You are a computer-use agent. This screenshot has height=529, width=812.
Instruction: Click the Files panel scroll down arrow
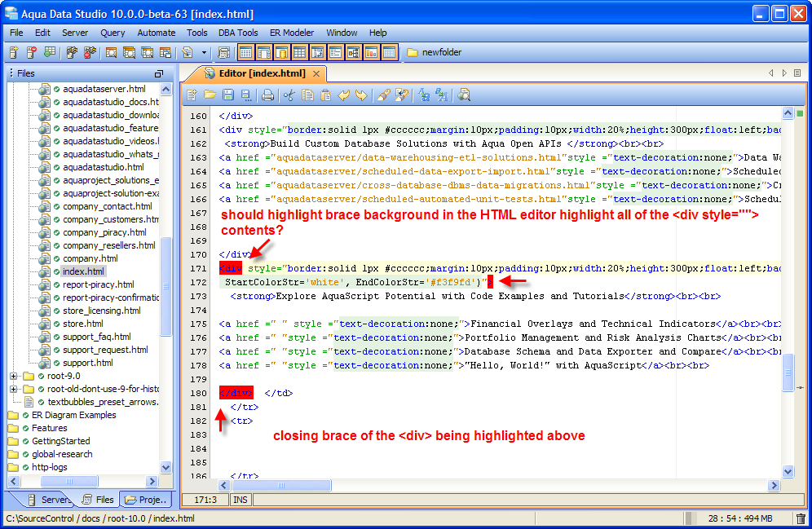[165, 467]
